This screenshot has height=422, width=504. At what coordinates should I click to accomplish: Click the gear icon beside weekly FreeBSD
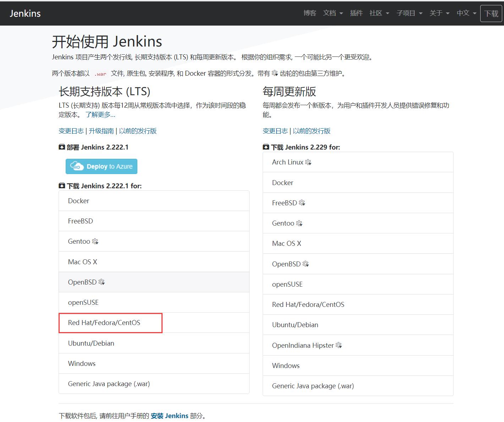pyautogui.click(x=302, y=203)
